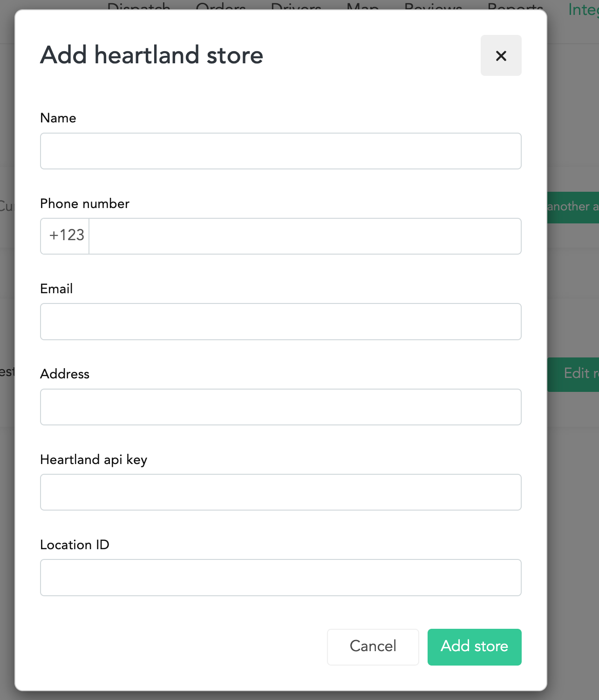
Task: Click the Heartland api key label
Action: point(94,460)
